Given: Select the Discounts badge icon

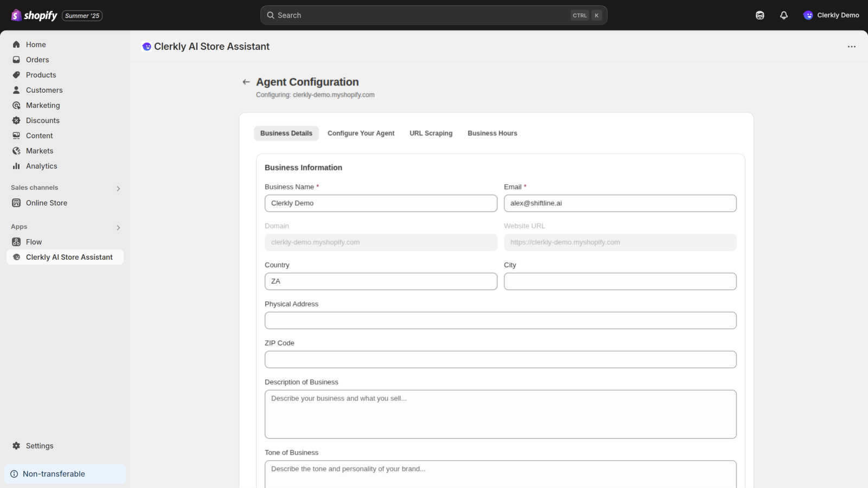Looking at the screenshot, I should [x=16, y=120].
